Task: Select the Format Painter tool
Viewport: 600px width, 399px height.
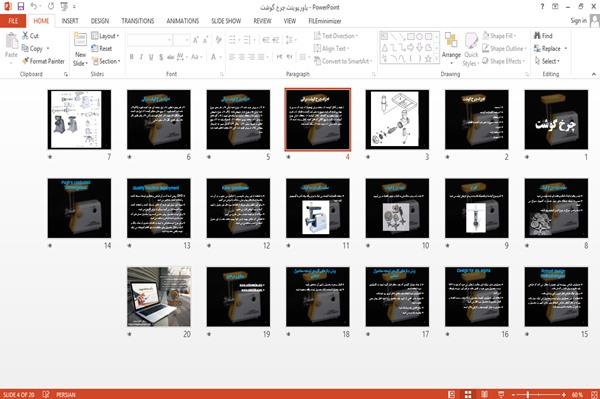Action: coord(43,61)
